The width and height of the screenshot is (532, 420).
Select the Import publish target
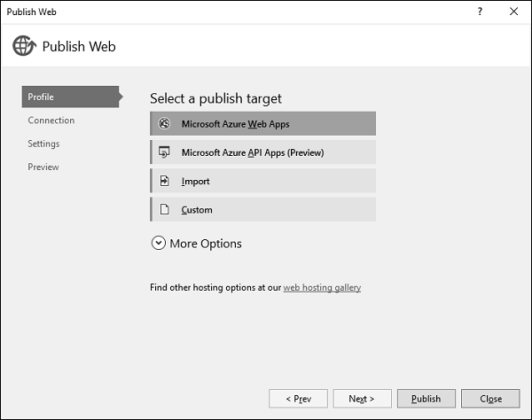[x=263, y=181]
